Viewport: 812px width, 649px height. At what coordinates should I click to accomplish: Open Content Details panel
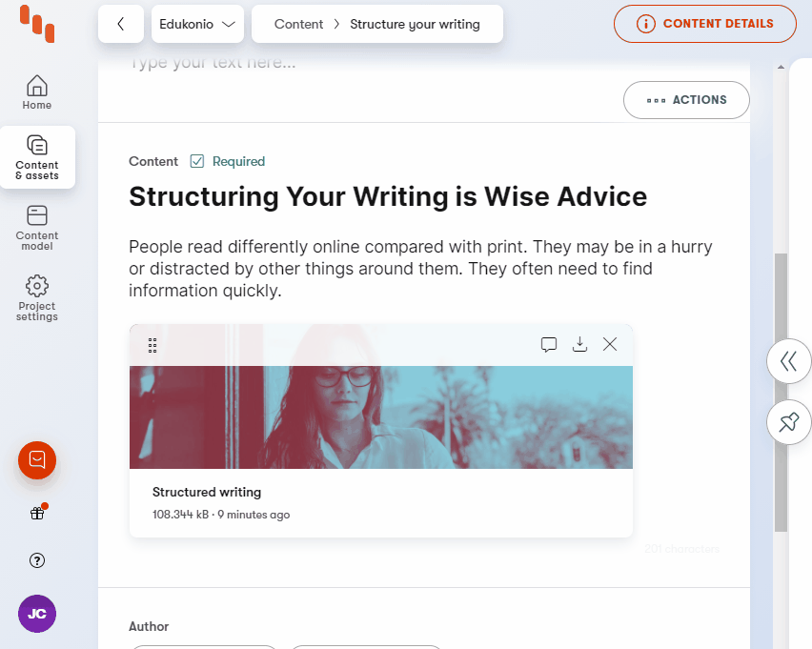pyautogui.click(x=704, y=24)
